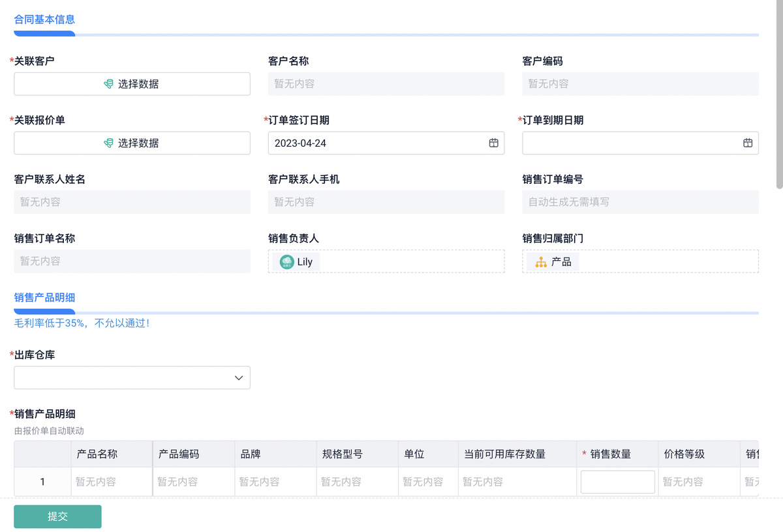The height and width of the screenshot is (532, 783).
Task: Click the empty 订单到期日期 date field
Action: click(630, 143)
